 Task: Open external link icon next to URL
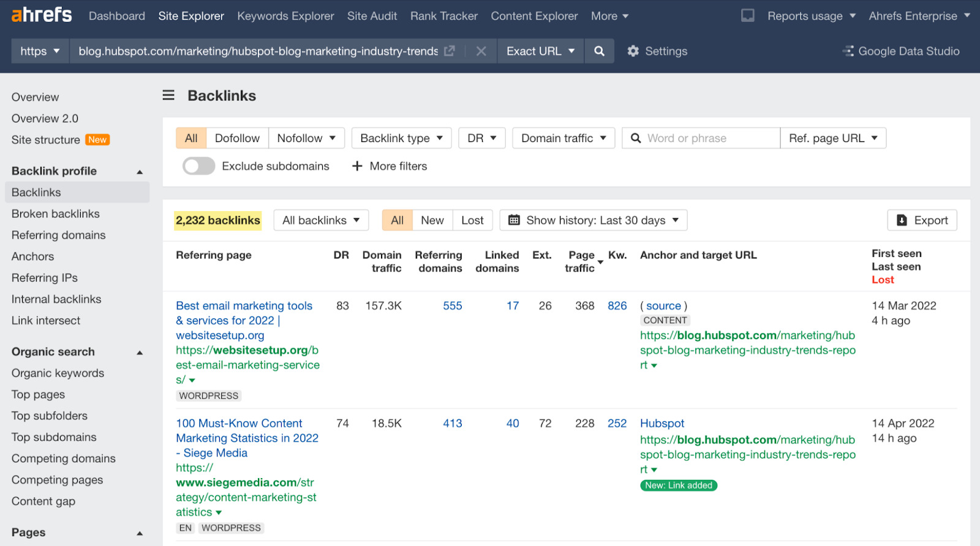(x=450, y=51)
